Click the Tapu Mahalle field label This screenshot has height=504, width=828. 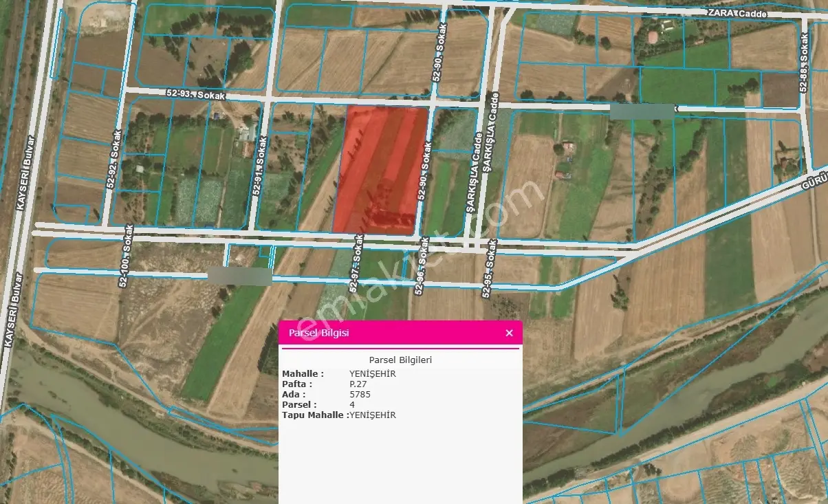click(x=315, y=415)
